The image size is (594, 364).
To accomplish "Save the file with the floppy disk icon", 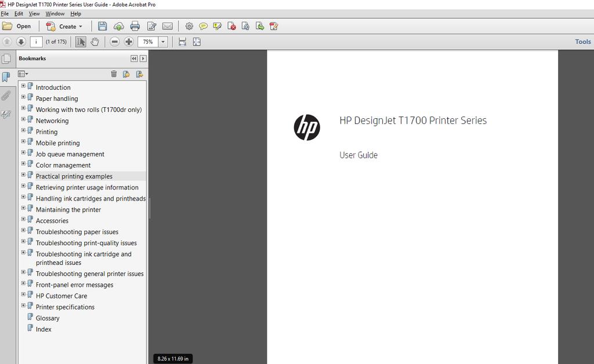I will point(102,26).
